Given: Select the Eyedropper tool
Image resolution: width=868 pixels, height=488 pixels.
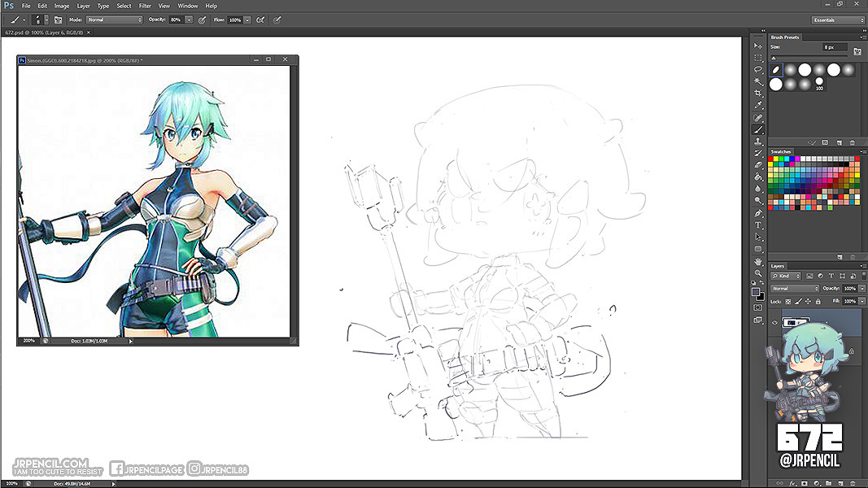Looking at the screenshot, I should [x=758, y=105].
